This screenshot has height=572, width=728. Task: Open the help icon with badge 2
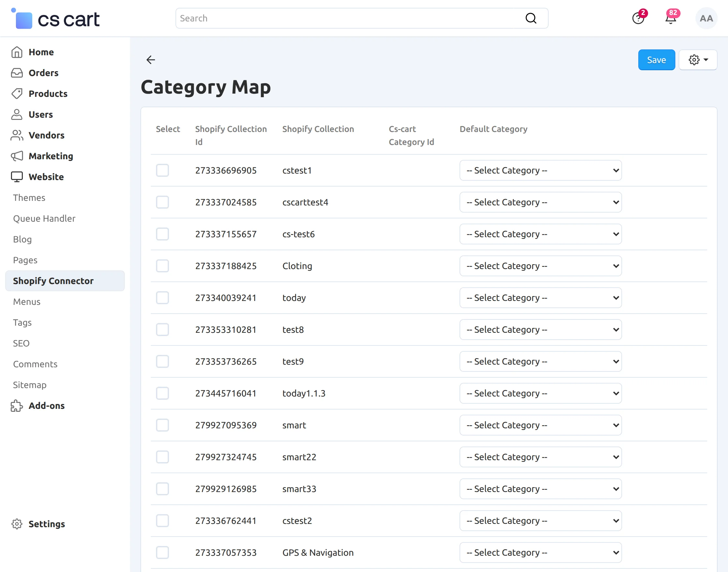[638, 19]
